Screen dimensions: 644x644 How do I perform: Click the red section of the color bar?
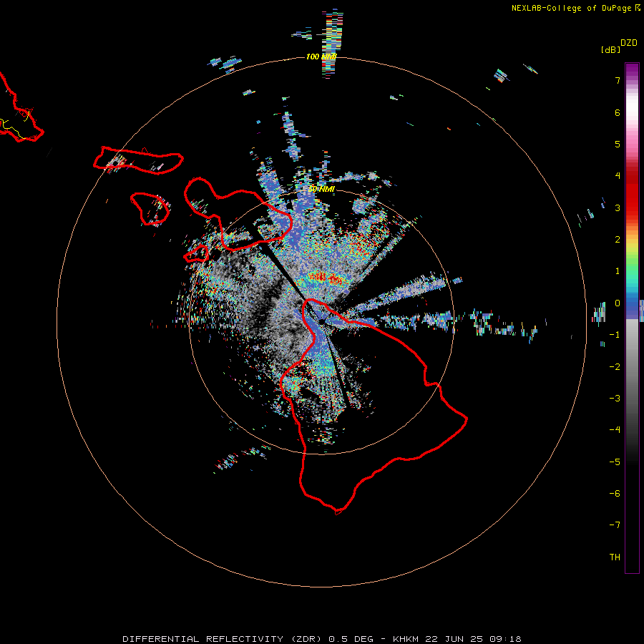point(632,193)
